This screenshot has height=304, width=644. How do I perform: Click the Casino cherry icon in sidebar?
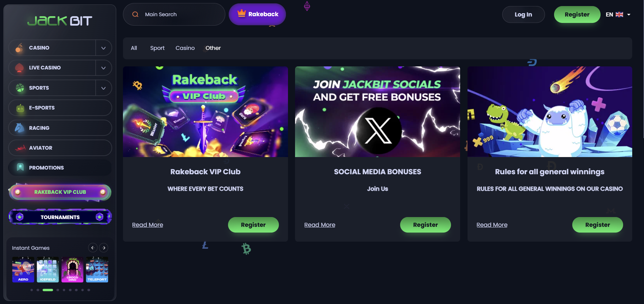coord(20,48)
